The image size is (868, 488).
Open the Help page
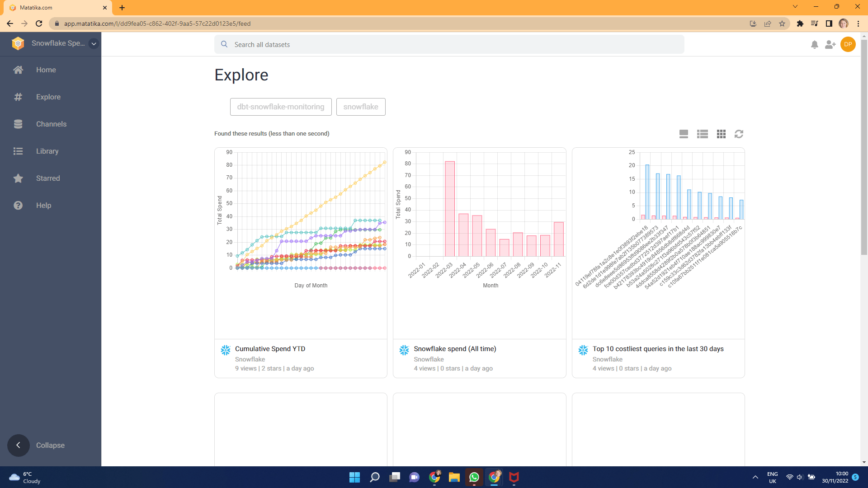(43, 205)
